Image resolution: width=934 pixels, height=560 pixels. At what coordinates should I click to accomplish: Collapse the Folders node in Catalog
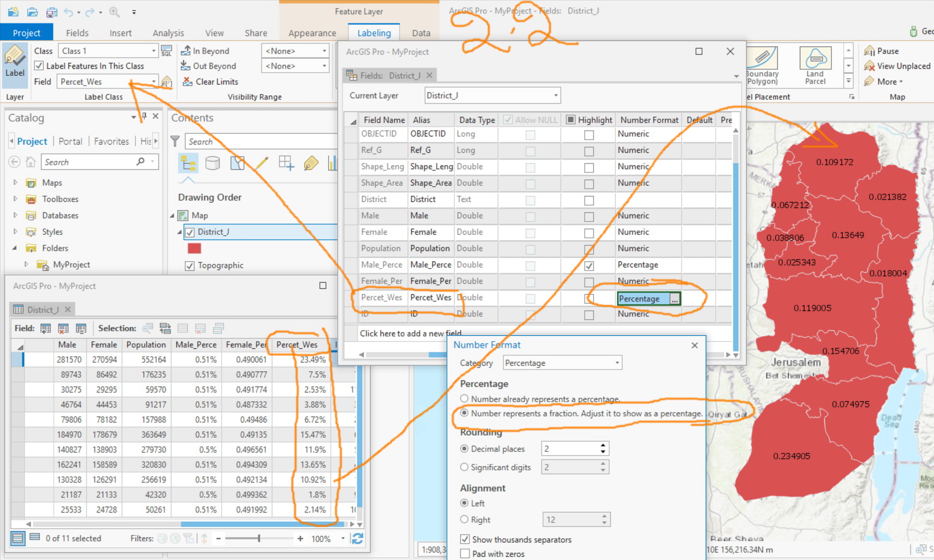point(15,248)
